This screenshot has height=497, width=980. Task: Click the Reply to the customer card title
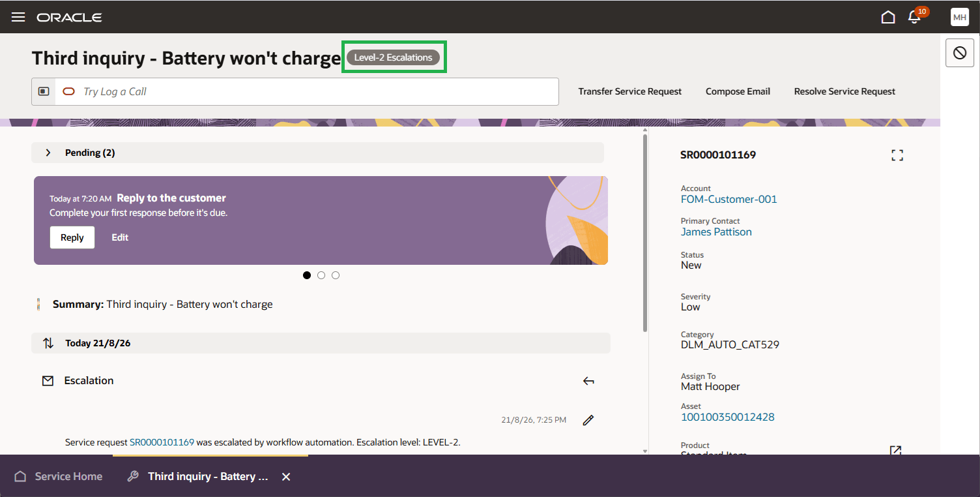[171, 198]
